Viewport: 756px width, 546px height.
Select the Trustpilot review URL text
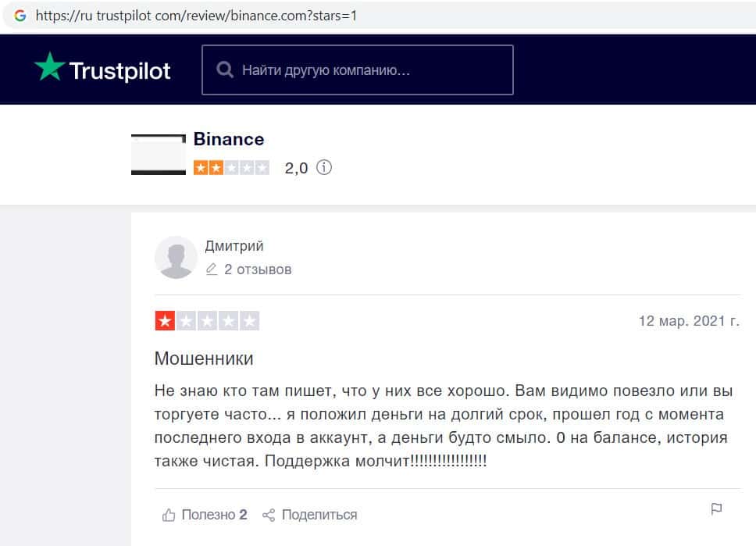tap(196, 15)
